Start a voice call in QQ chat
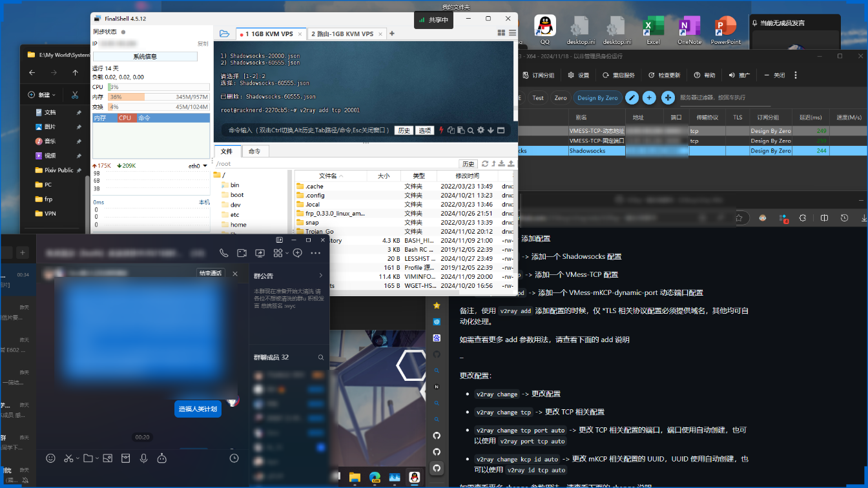This screenshot has width=868, height=488. pos(223,253)
